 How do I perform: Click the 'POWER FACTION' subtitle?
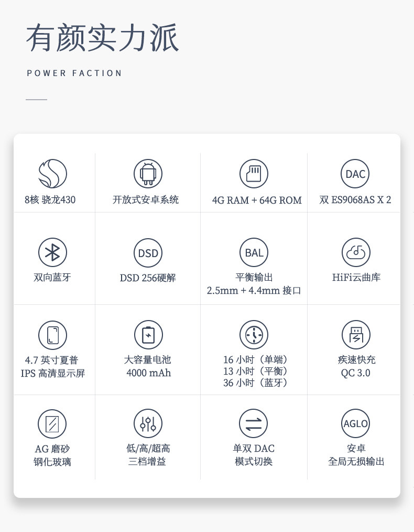(74, 73)
